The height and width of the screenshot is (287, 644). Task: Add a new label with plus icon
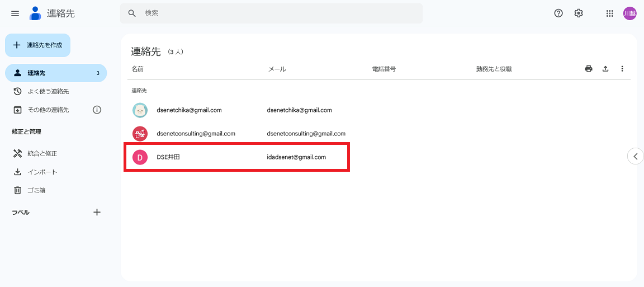[x=97, y=212]
